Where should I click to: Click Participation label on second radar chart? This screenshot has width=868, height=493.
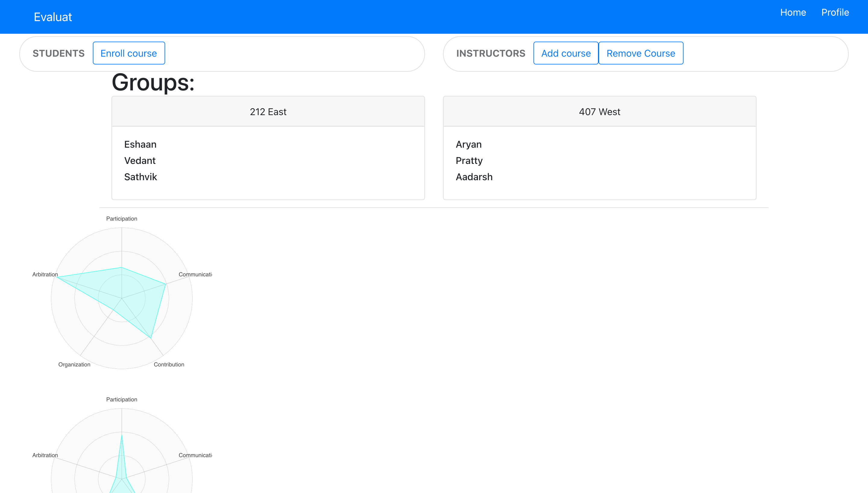(121, 400)
